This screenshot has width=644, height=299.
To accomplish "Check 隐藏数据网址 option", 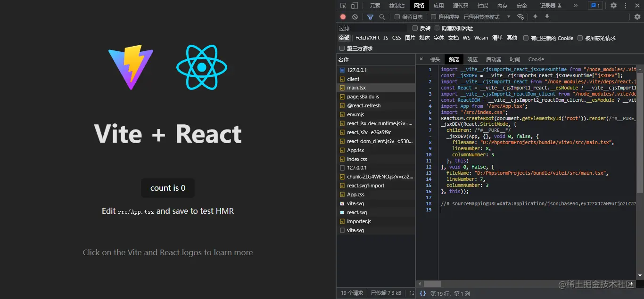I will tap(438, 28).
